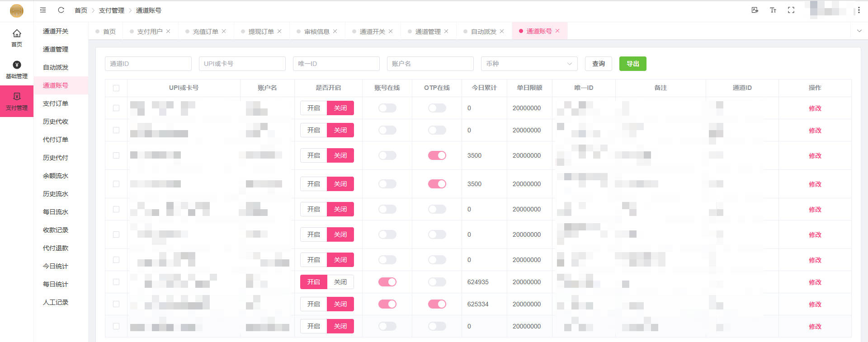Toggle 账号在线 switch for the 624935 row

point(387,282)
